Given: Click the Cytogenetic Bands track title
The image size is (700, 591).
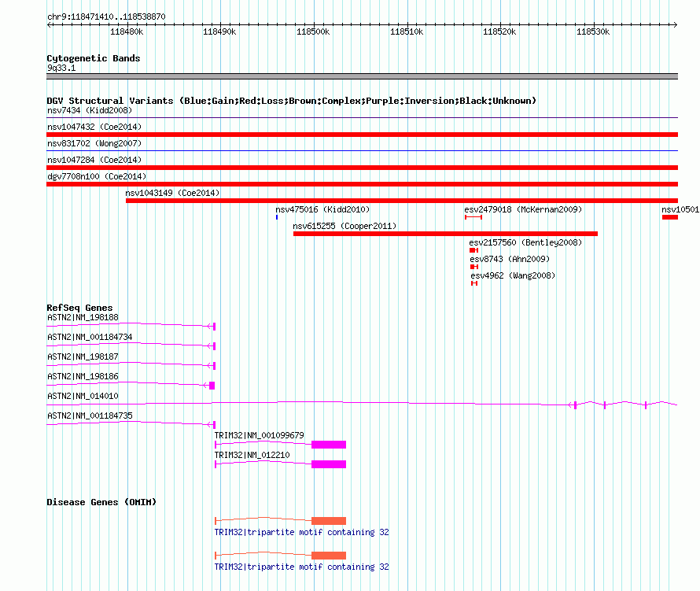Looking at the screenshot, I should 94,58.
